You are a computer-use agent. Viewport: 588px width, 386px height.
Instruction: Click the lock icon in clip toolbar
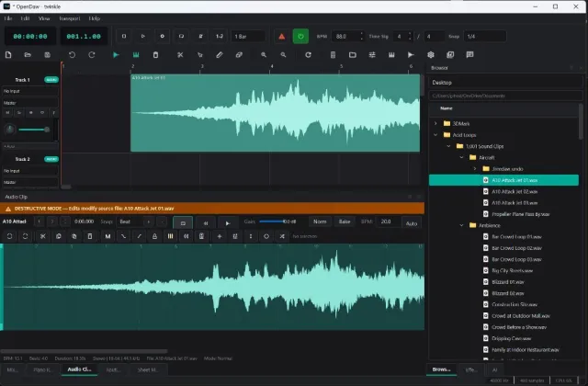click(x=154, y=236)
